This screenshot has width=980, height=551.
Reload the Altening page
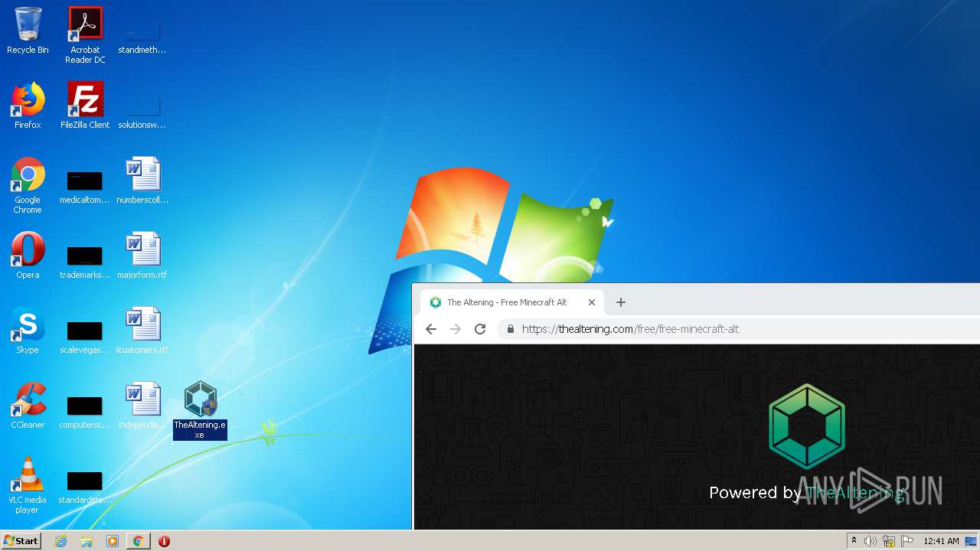[480, 329]
